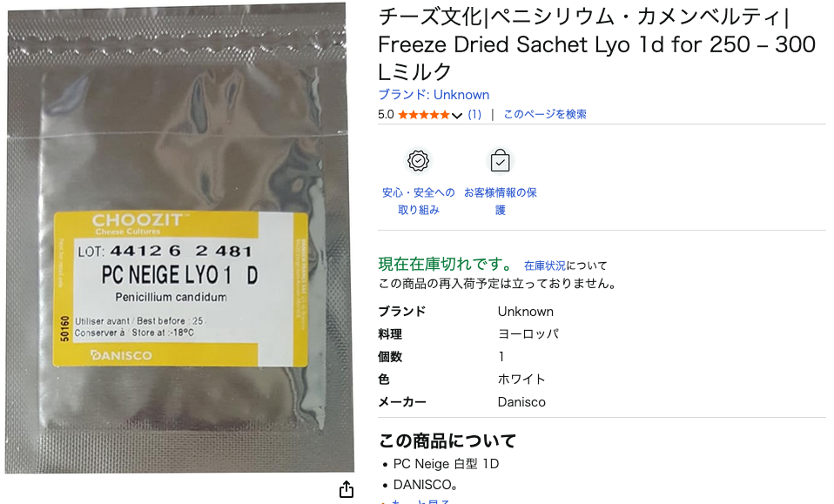
Task: Click the five-star rating icons
Action: (424, 115)
